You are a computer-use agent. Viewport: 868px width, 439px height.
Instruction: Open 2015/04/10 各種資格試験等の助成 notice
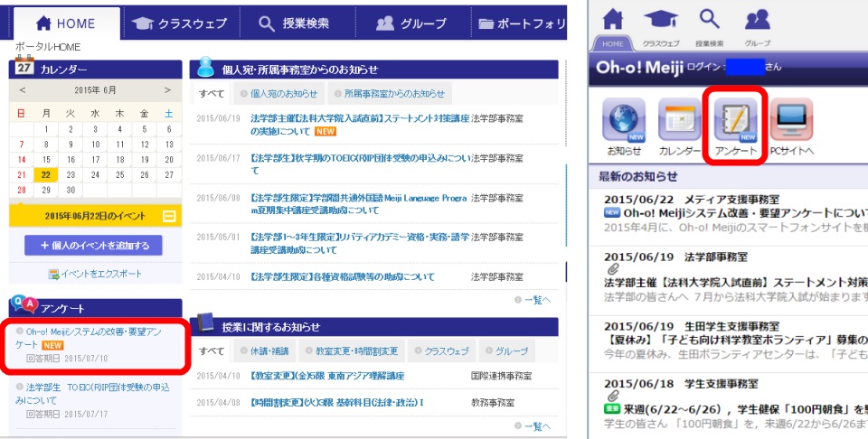343,276
